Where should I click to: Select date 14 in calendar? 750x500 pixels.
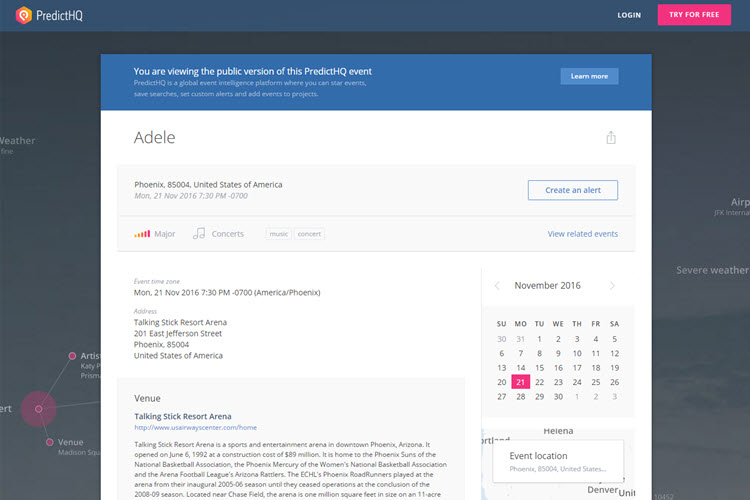point(520,368)
